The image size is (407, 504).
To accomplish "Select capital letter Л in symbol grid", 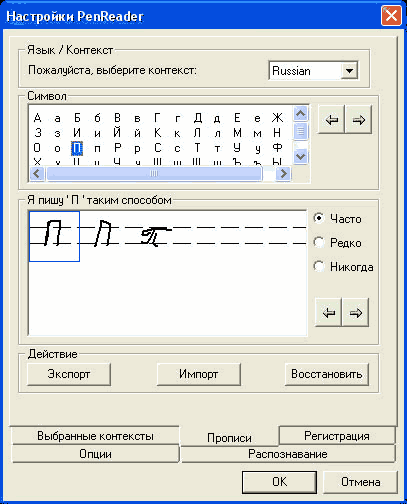I will click(197, 133).
